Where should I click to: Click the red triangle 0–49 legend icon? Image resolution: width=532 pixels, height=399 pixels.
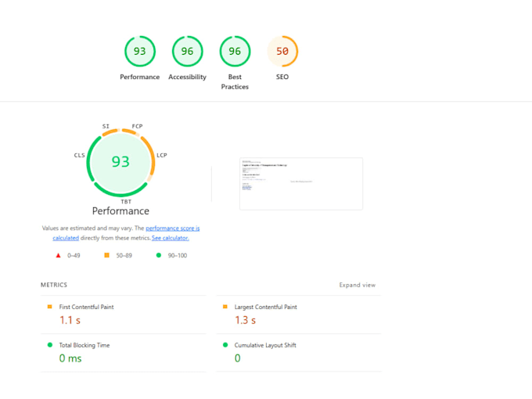pos(58,256)
